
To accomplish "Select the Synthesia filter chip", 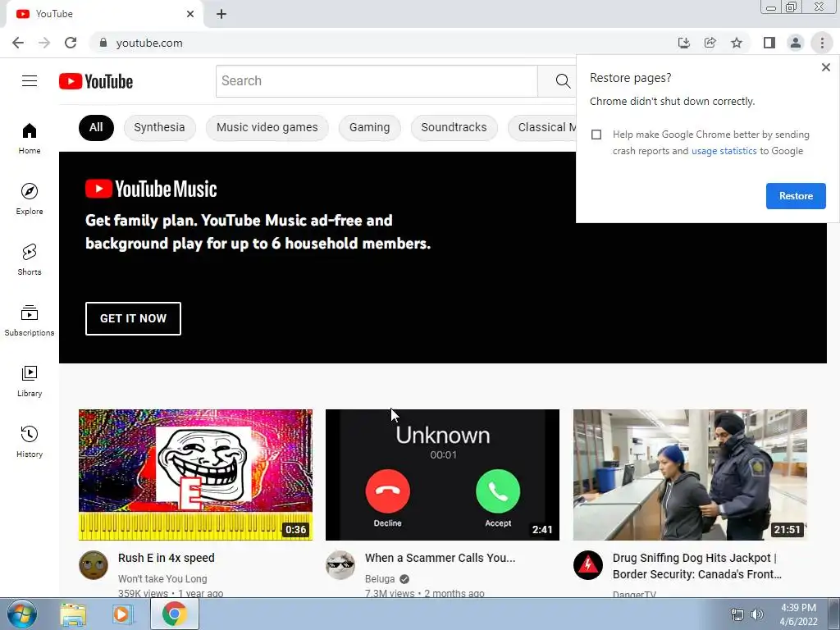I will (x=159, y=127).
